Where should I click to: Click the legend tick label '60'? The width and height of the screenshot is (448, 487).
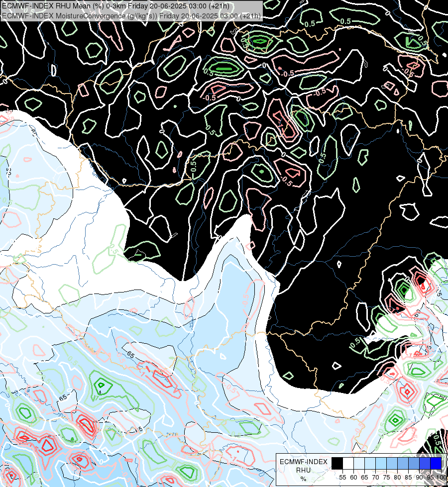(x=353, y=478)
